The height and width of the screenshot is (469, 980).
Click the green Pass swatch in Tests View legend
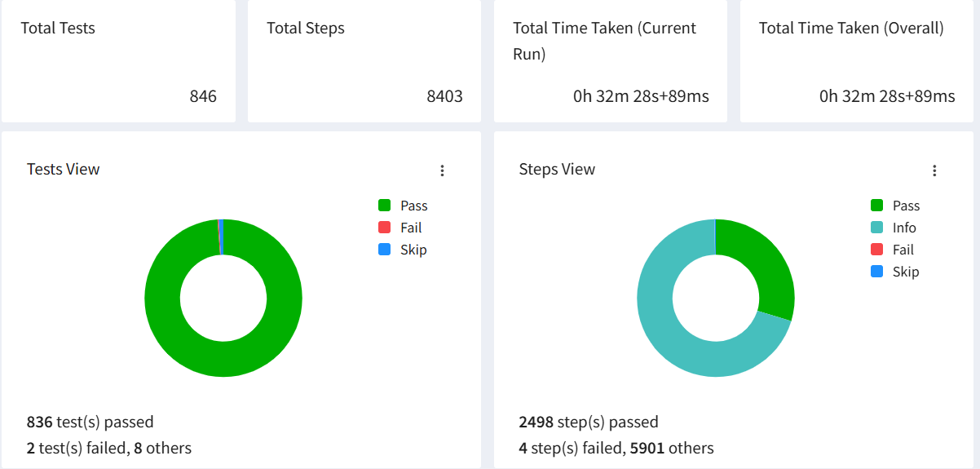click(x=385, y=206)
